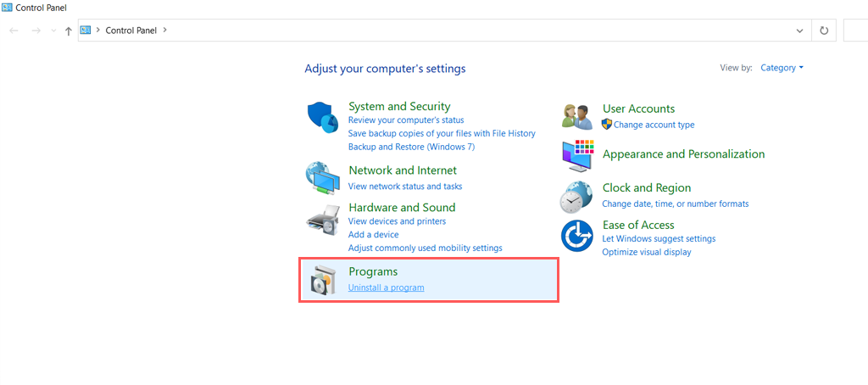Click the Appearance and Personalization monitor icon
The width and height of the screenshot is (868, 385).
coord(577,155)
